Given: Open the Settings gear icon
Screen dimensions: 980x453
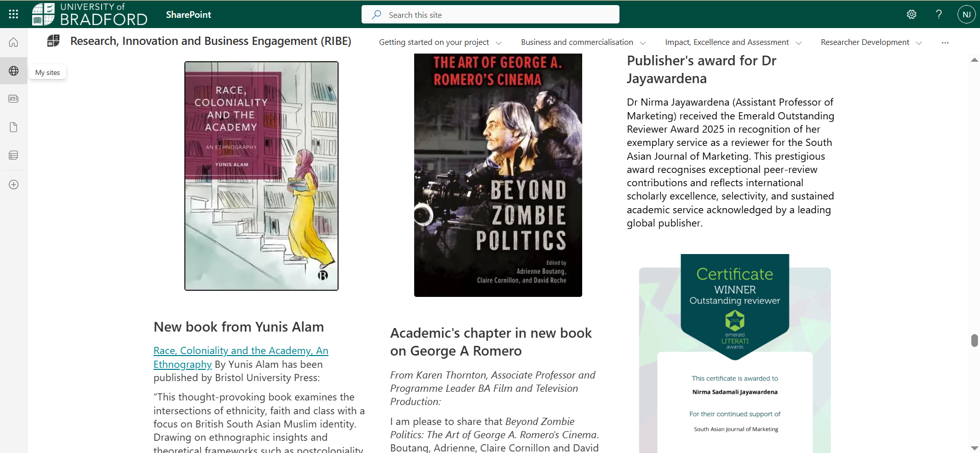Looking at the screenshot, I should pos(912,14).
